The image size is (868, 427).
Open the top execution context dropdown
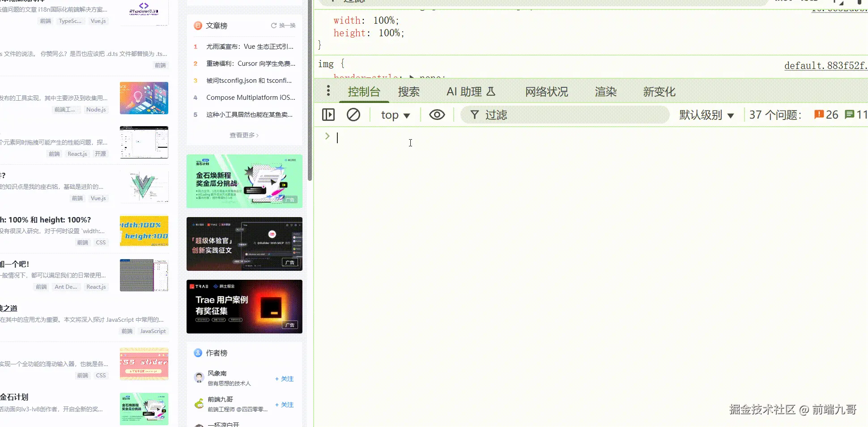(x=394, y=115)
